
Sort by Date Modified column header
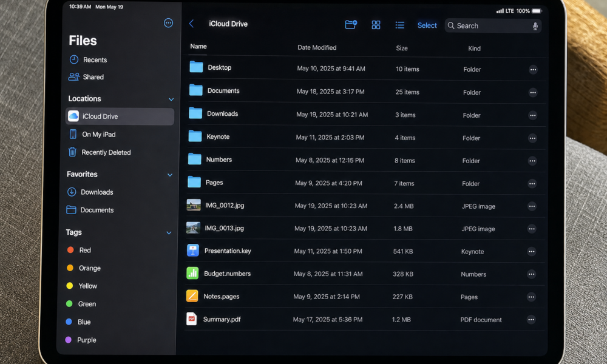317,47
